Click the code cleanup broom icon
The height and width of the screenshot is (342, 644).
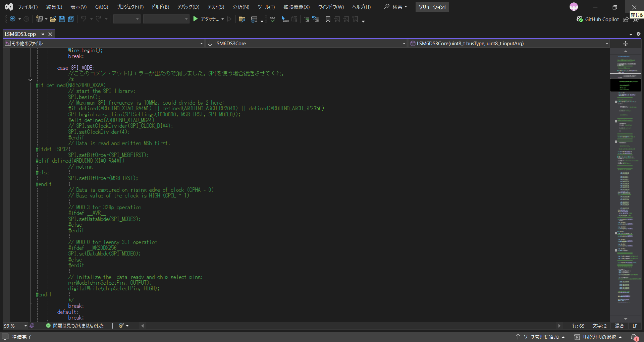click(x=121, y=326)
